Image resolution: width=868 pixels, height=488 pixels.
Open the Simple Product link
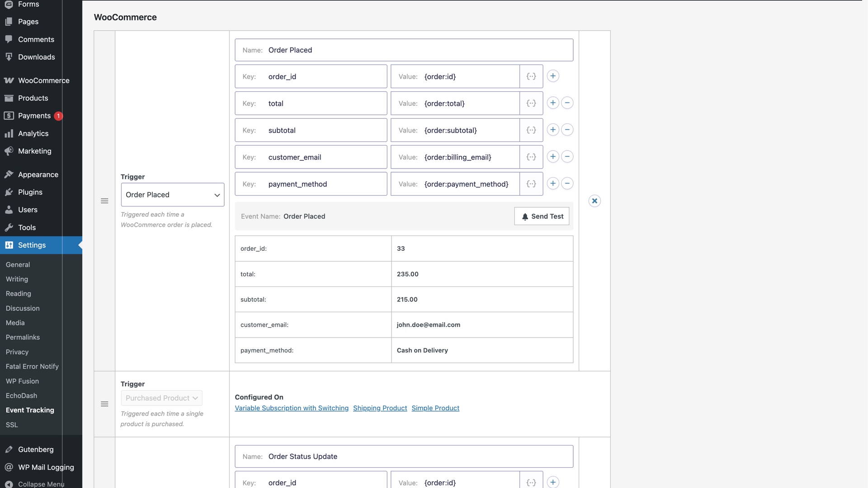[435, 408]
